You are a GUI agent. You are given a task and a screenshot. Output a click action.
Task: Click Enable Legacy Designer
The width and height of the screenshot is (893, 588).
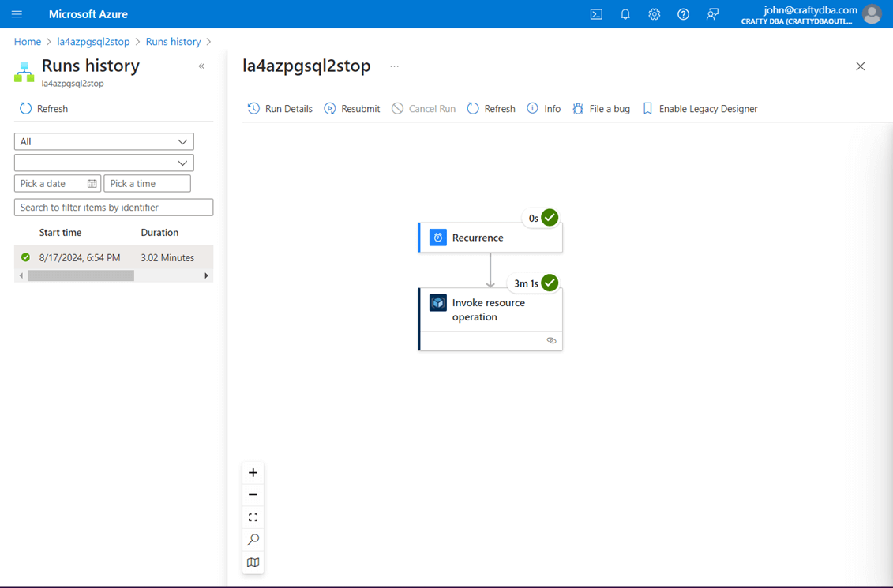coord(700,109)
